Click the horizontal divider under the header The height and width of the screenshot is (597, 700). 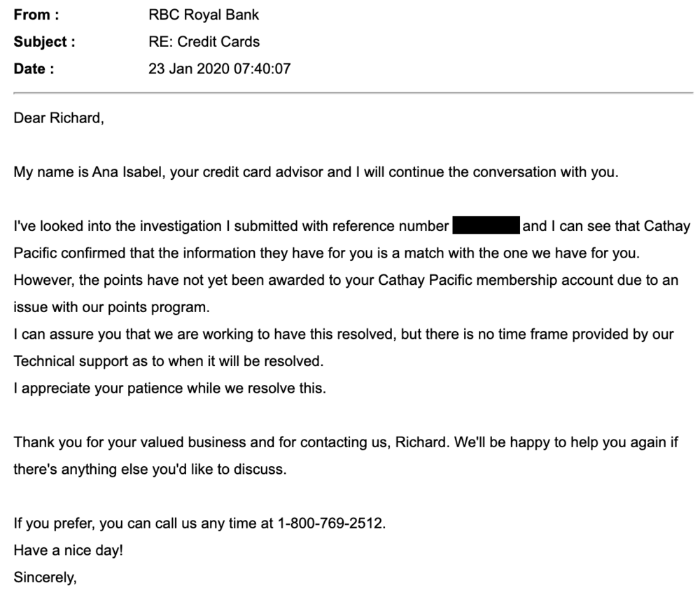(x=350, y=93)
